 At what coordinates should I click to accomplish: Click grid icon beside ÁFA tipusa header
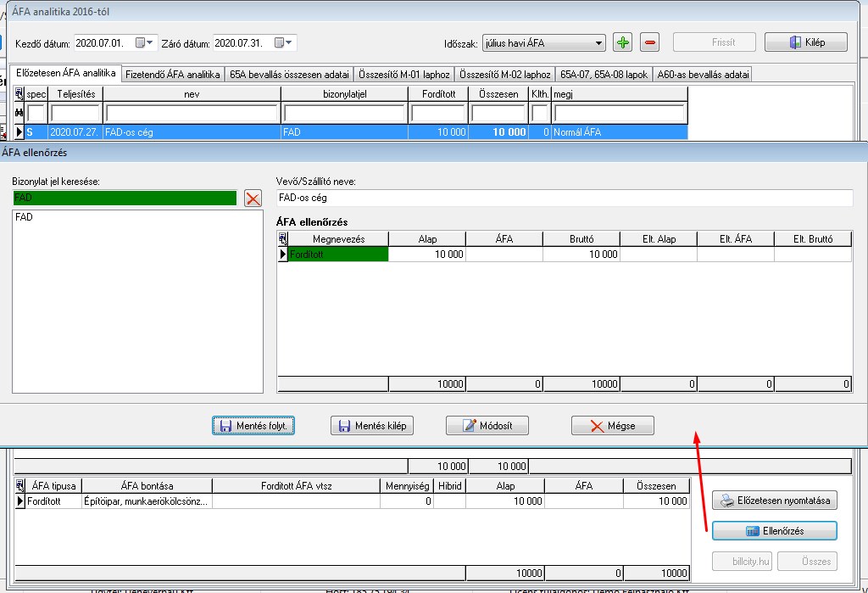point(20,486)
